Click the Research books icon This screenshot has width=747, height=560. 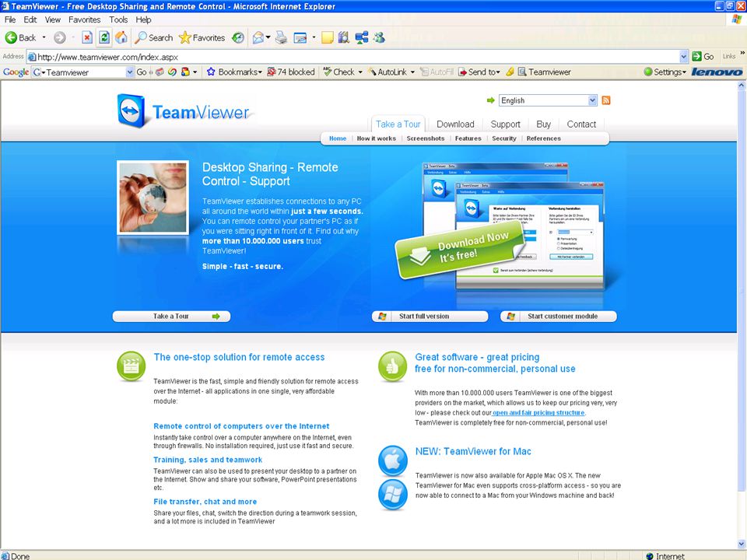343,37
